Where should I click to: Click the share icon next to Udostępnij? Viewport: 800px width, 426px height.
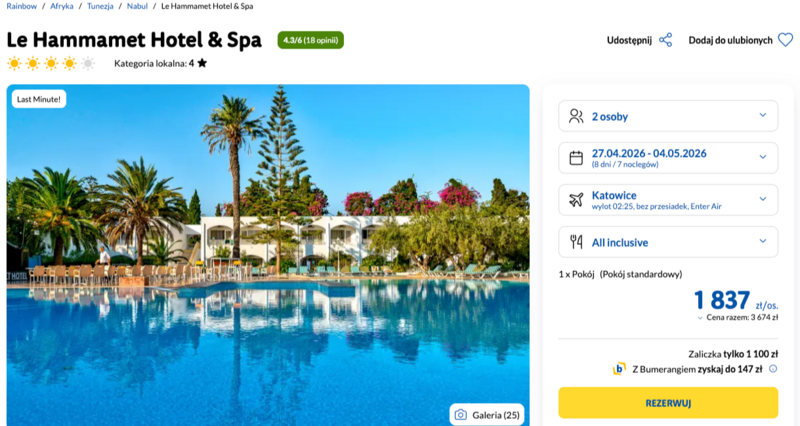(665, 40)
